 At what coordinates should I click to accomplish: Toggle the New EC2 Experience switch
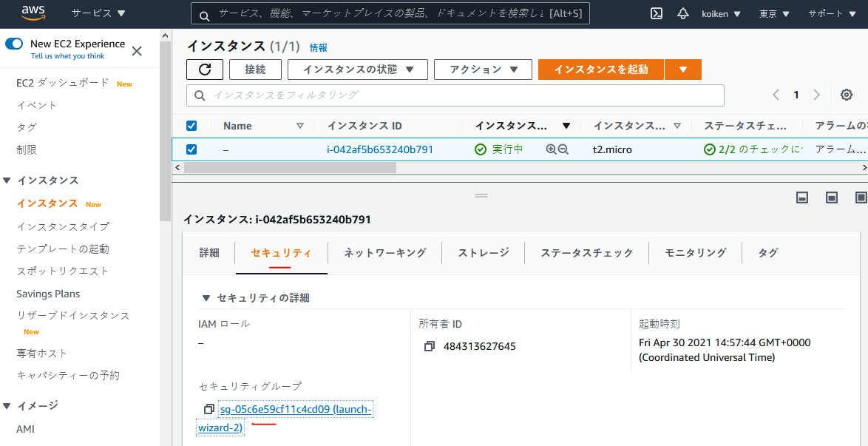[16, 44]
